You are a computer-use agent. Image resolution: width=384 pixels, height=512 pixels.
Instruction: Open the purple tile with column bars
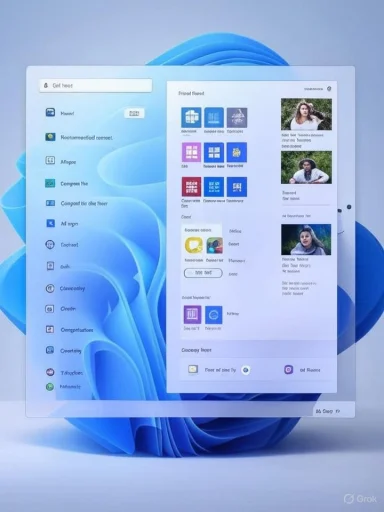[192, 314]
